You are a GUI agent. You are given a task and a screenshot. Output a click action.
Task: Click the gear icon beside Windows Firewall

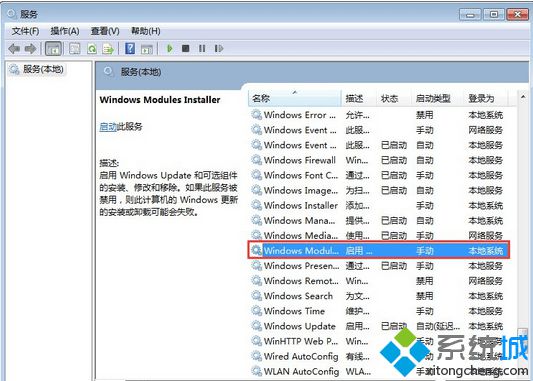257,160
